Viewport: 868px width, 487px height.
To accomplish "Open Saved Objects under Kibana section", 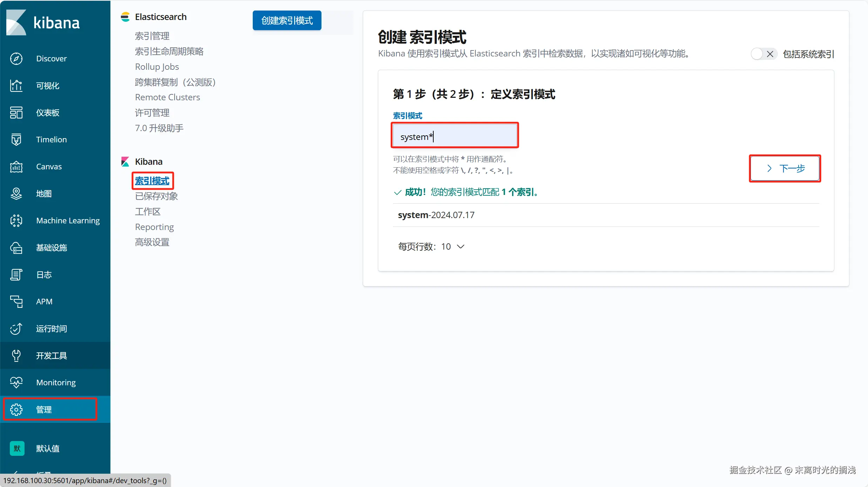I will point(156,196).
